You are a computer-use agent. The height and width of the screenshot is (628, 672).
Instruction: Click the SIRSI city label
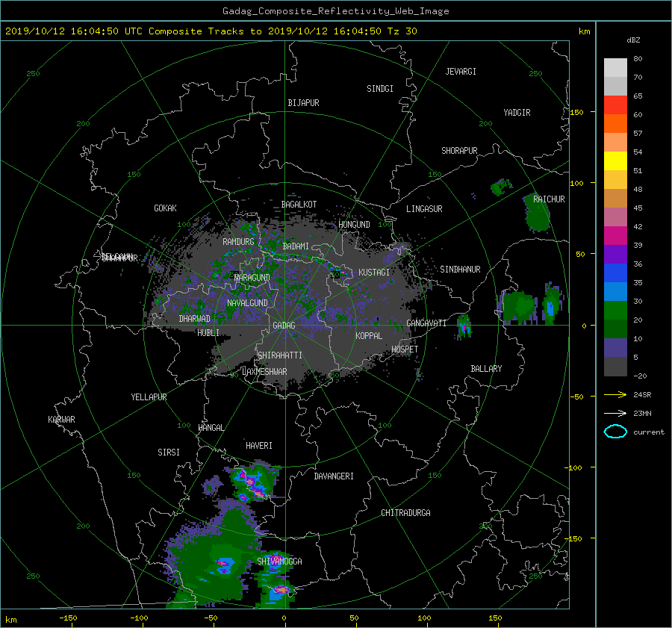click(169, 453)
